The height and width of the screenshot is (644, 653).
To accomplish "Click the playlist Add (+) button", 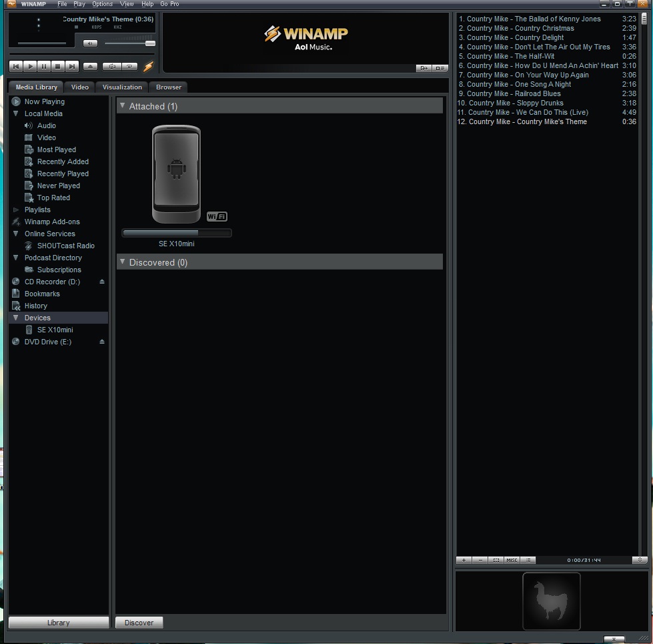I will click(464, 560).
